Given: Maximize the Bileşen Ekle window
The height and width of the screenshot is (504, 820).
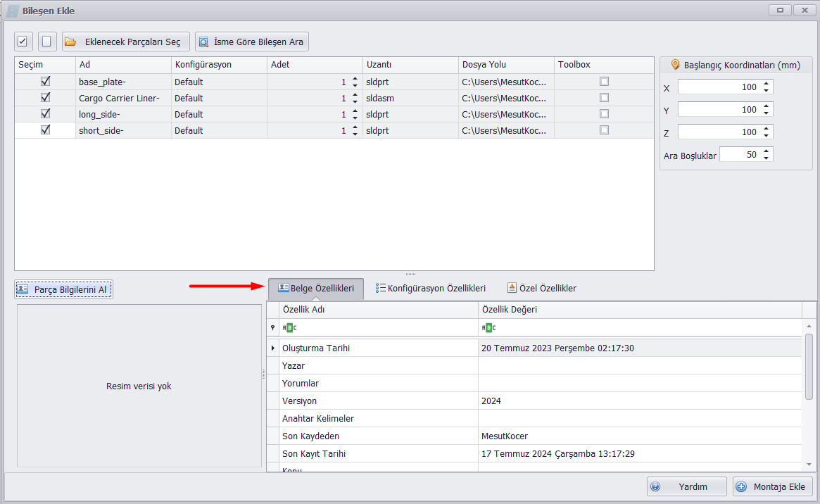Looking at the screenshot, I should [780, 10].
